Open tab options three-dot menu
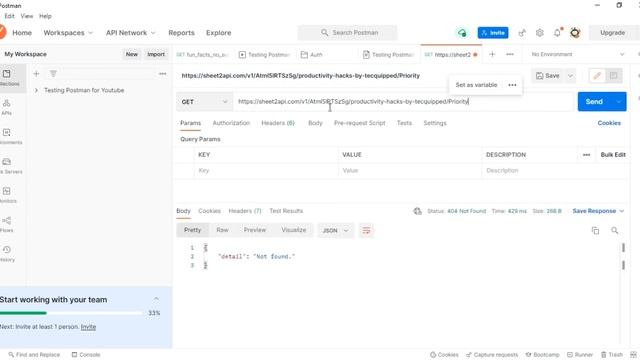The height and width of the screenshot is (360, 640). tap(510, 54)
